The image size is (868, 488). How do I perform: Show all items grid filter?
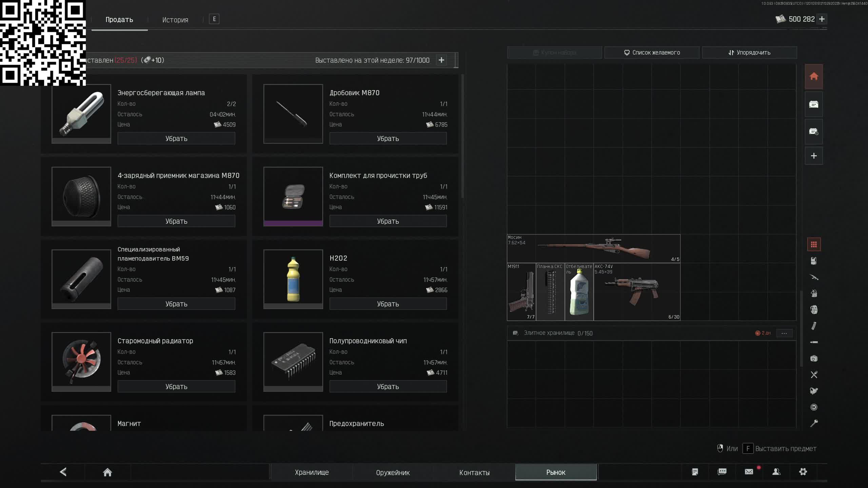pos(814,245)
